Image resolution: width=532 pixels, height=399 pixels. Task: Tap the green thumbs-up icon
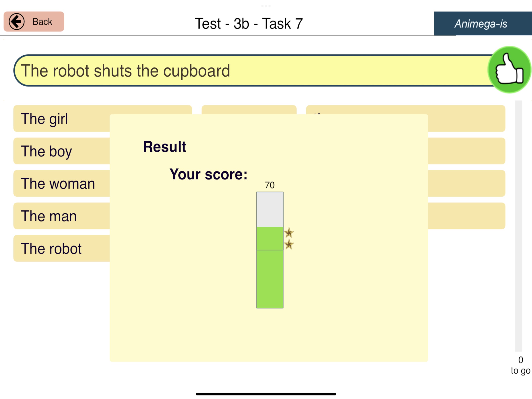pos(509,70)
